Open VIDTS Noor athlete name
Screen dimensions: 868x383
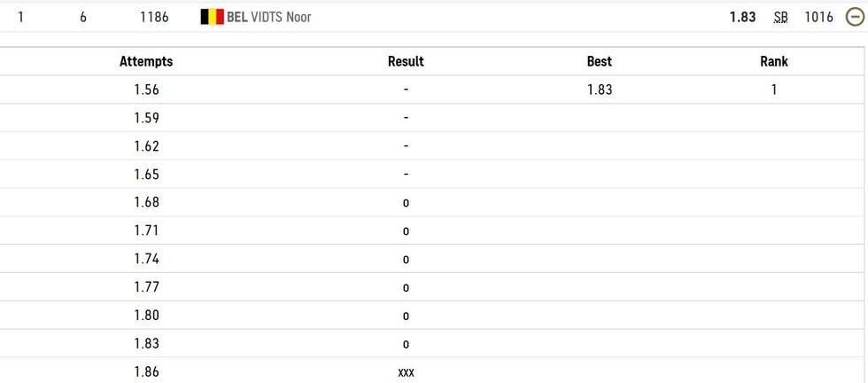(282, 17)
